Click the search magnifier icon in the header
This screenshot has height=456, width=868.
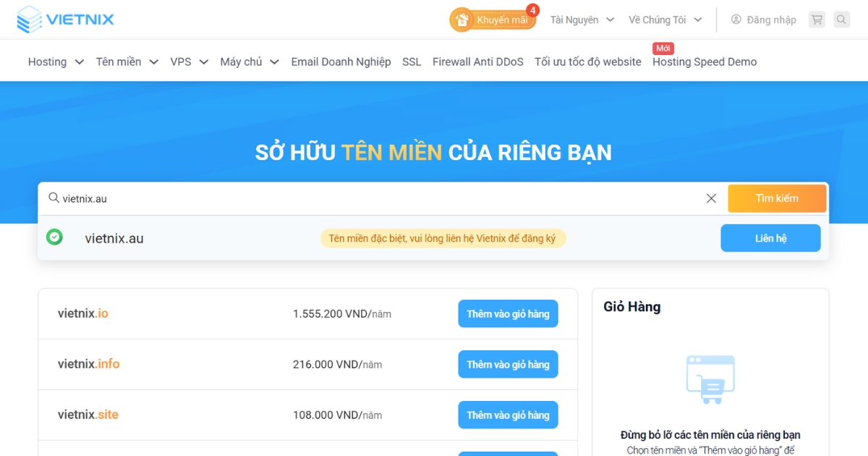coord(841,20)
